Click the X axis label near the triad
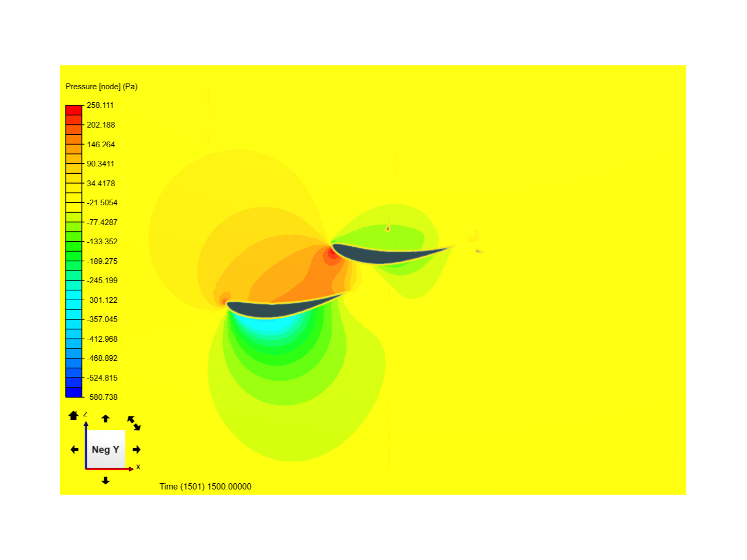Viewport: 747px width, 560px height. click(x=138, y=467)
